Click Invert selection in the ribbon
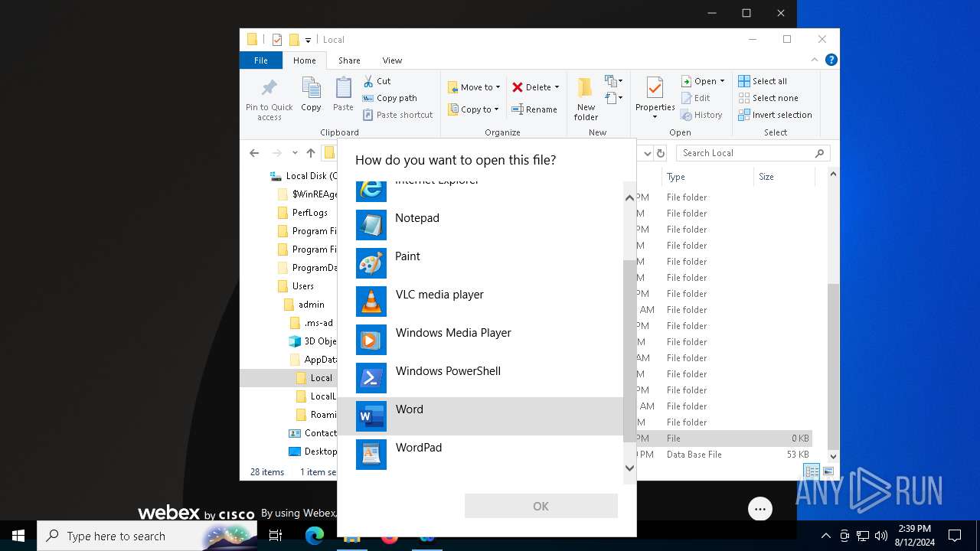The image size is (980, 551). pos(775,115)
